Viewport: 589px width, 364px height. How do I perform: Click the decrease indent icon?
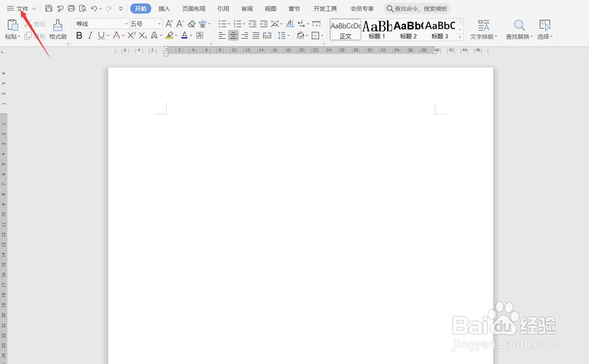pos(252,24)
